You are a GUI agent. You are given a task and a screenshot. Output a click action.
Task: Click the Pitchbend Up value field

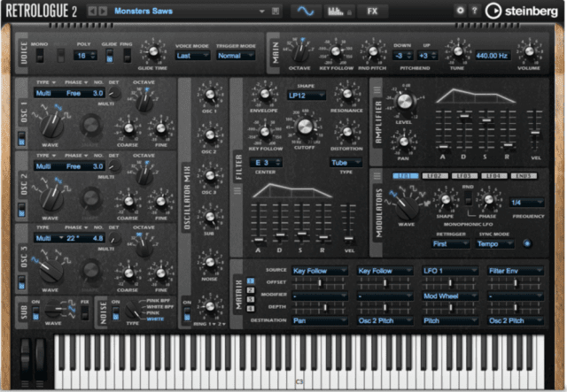coord(427,56)
